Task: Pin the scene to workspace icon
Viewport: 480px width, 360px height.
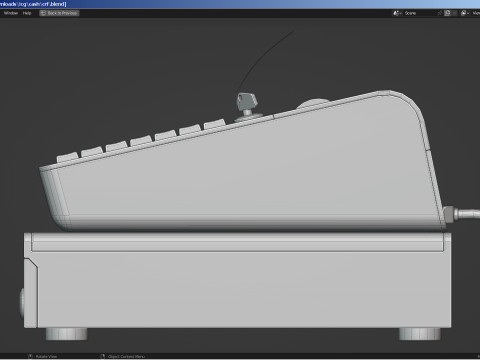Action: point(440,13)
